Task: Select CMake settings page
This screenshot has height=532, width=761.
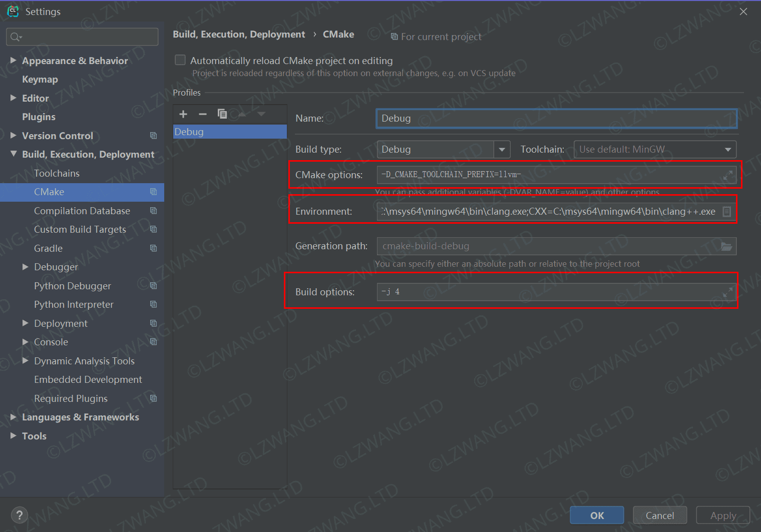Action: click(x=49, y=192)
